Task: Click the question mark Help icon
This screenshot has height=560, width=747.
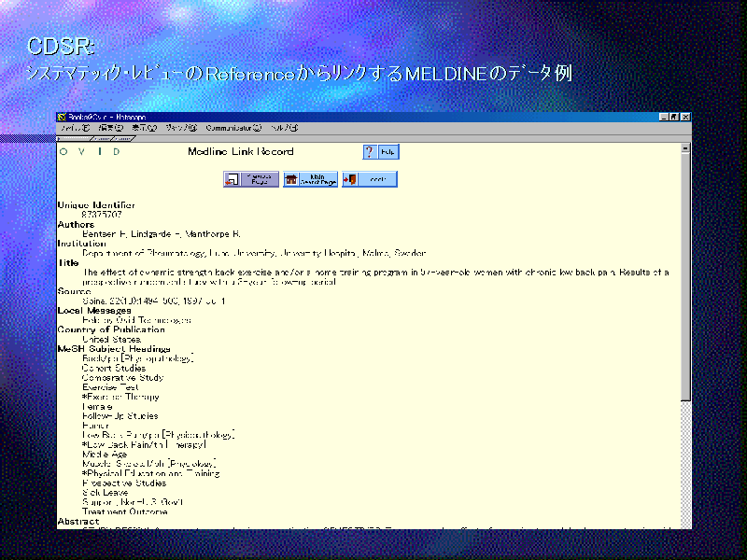Action: tap(370, 152)
